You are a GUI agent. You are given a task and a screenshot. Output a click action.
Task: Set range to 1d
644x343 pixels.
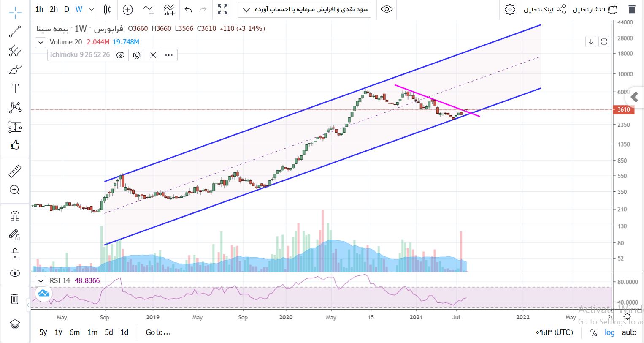tap(124, 332)
